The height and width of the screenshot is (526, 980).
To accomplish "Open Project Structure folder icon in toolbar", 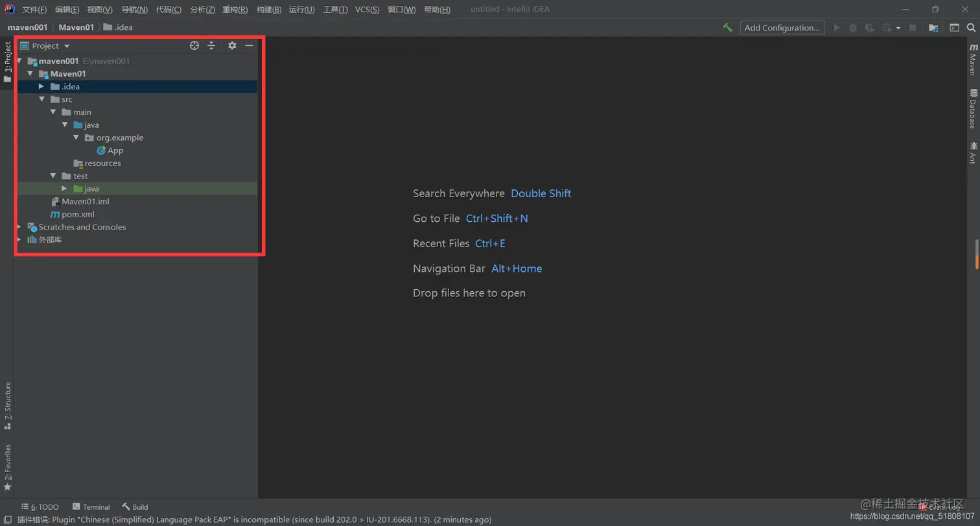I will coord(933,28).
